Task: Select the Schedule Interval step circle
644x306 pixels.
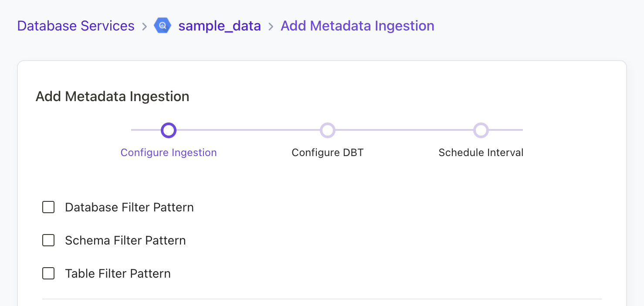Action: click(481, 130)
